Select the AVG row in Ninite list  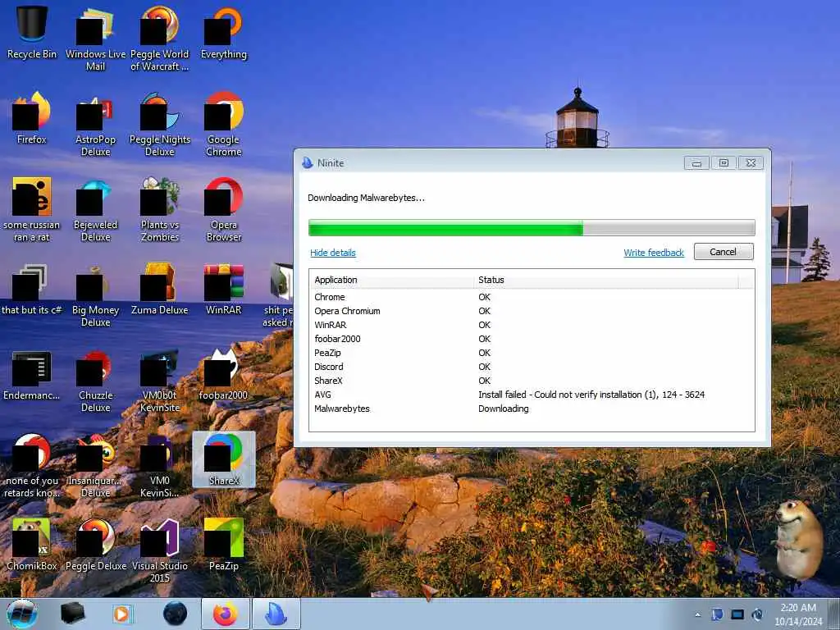532,395
